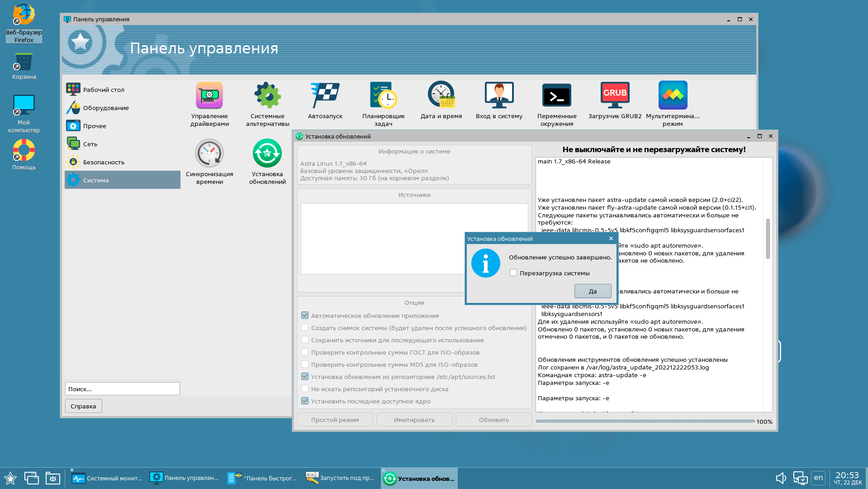The width and height of the screenshot is (868, 489).
Task: Open the Автозапуск module
Action: pos(325,101)
